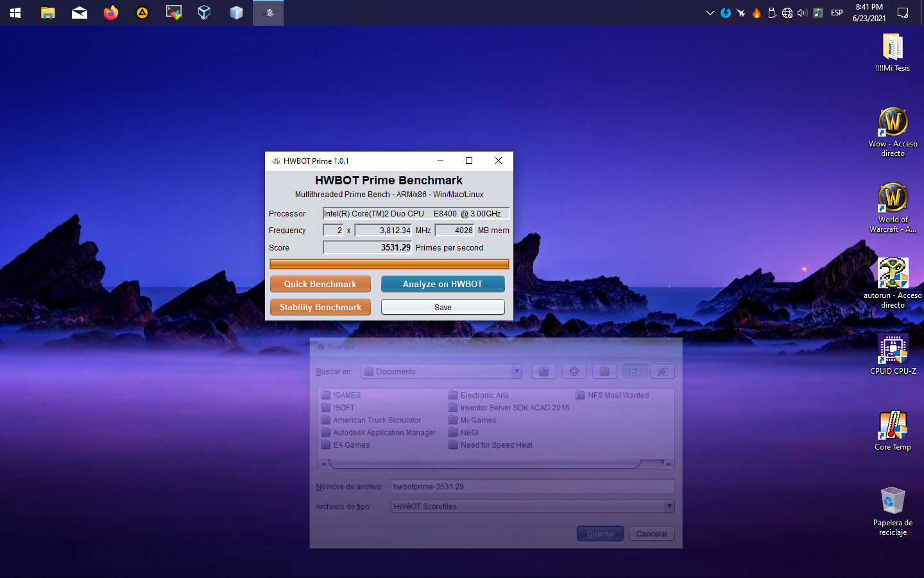
Task: Click Analyze on HWBOT
Action: pyautogui.click(x=443, y=284)
